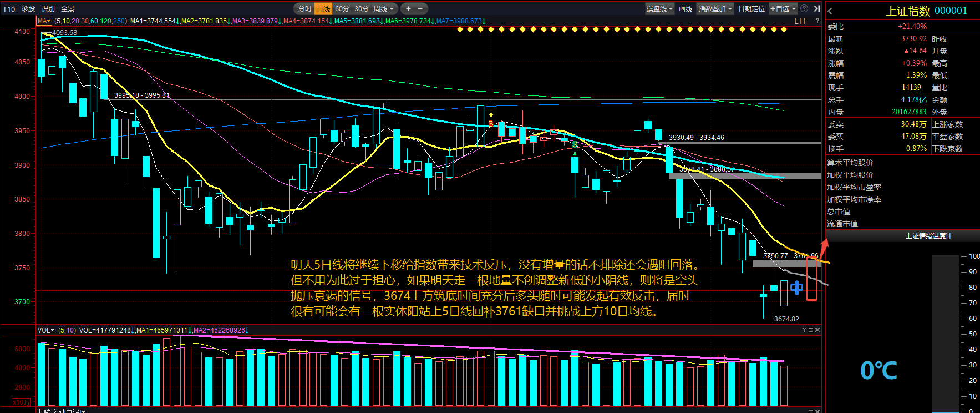Click the 0℃ temperature reading

[879, 371]
